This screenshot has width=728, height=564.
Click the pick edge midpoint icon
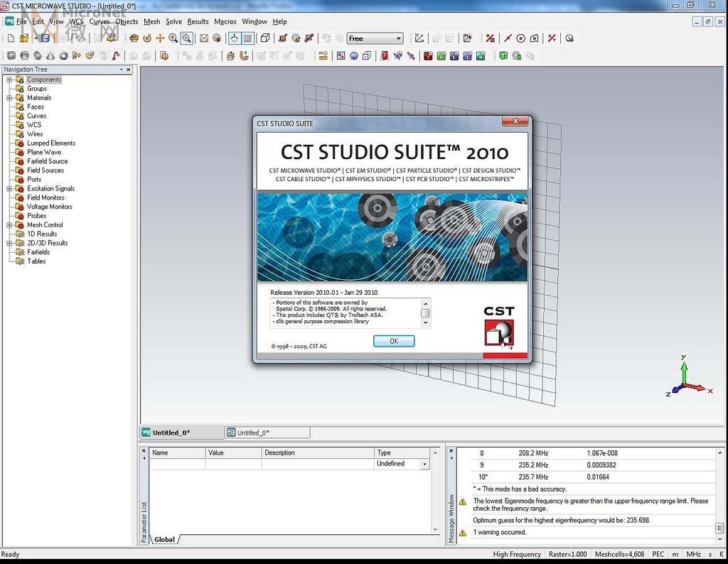(508, 38)
